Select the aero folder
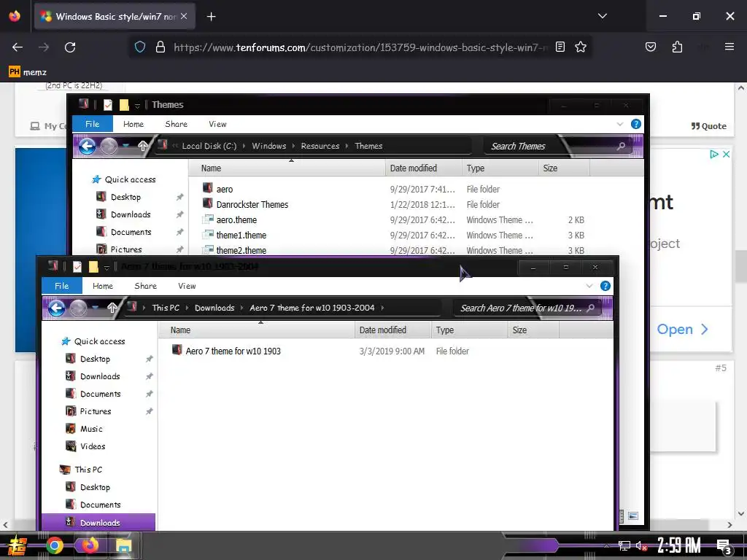747x560 pixels. coord(225,189)
